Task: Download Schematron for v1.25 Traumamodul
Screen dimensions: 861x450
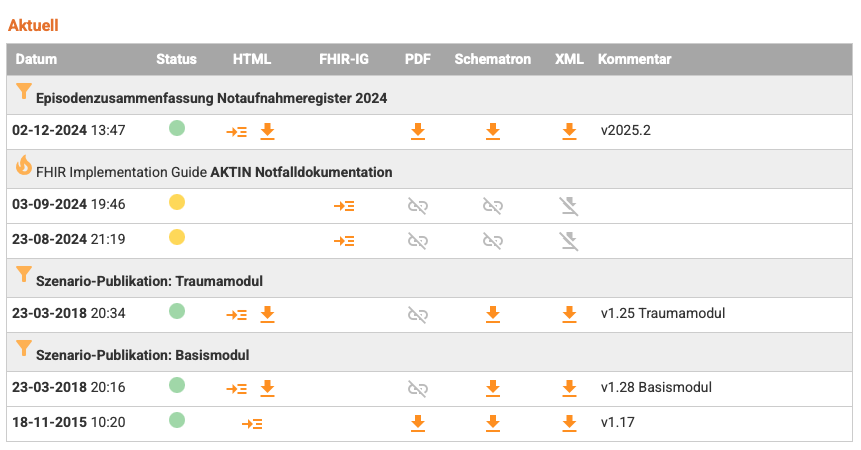Action: [x=492, y=314]
